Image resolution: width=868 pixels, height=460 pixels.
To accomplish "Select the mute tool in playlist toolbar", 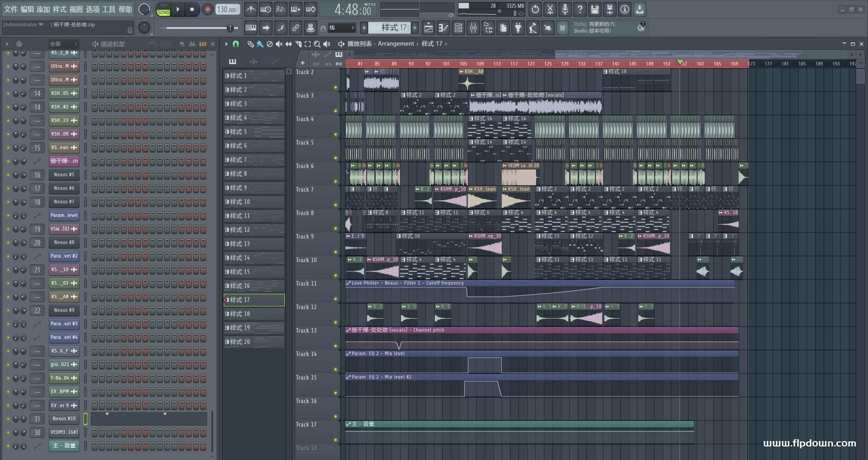I will pyautogui.click(x=279, y=44).
